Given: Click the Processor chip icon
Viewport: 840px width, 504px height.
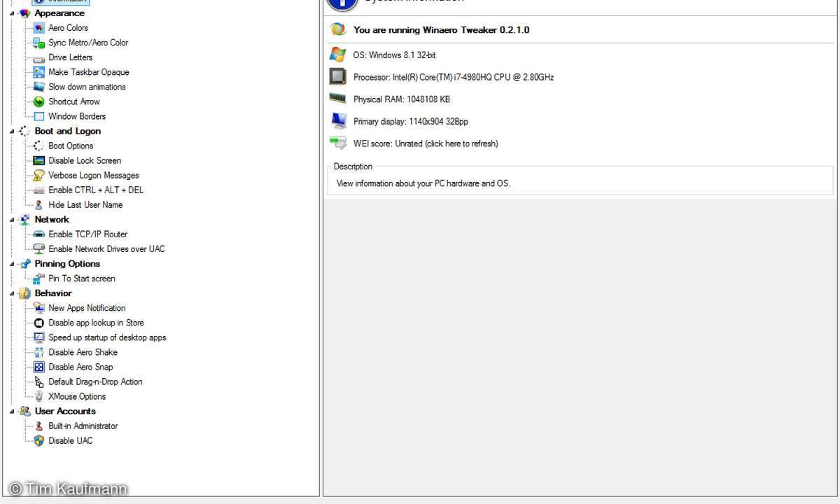Looking at the screenshot, I should tap(338, 77).
